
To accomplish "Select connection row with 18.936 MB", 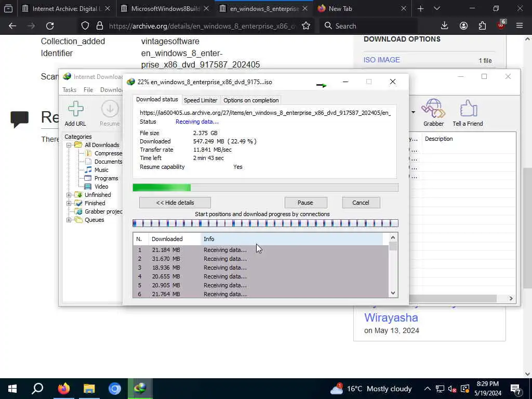I will pyautogui.click(x=261, y=268).
